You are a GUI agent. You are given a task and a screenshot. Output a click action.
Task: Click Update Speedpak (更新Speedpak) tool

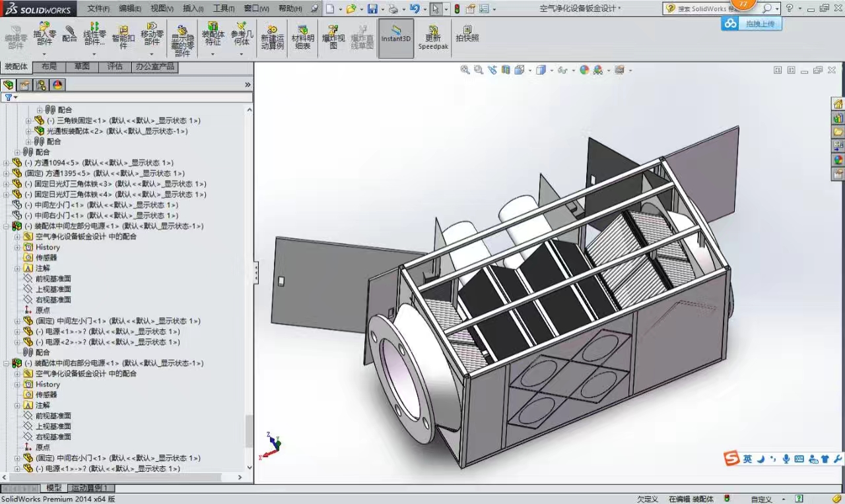[433, 38]
